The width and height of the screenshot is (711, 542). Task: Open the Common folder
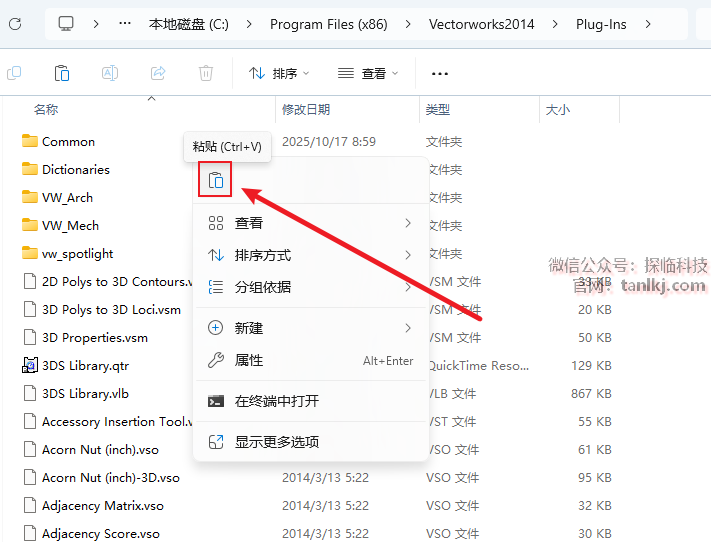pos(68,142)
